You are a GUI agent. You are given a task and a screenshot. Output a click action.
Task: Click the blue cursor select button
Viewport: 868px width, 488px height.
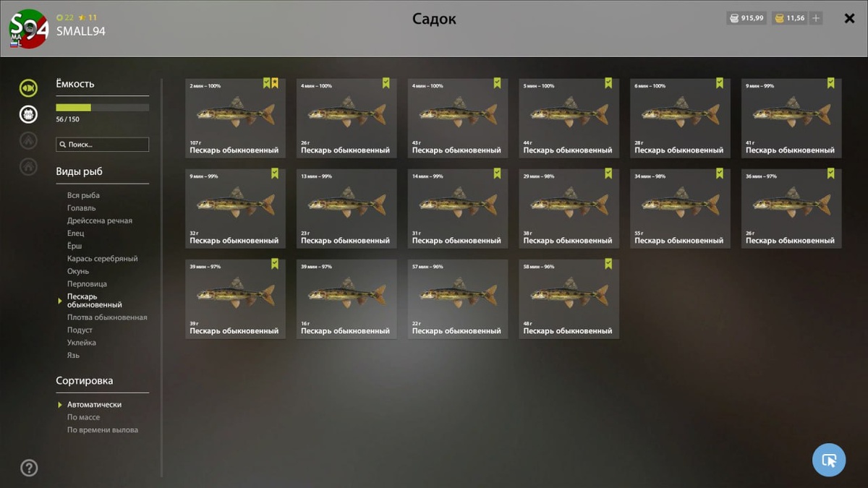[x=829, y=460]
